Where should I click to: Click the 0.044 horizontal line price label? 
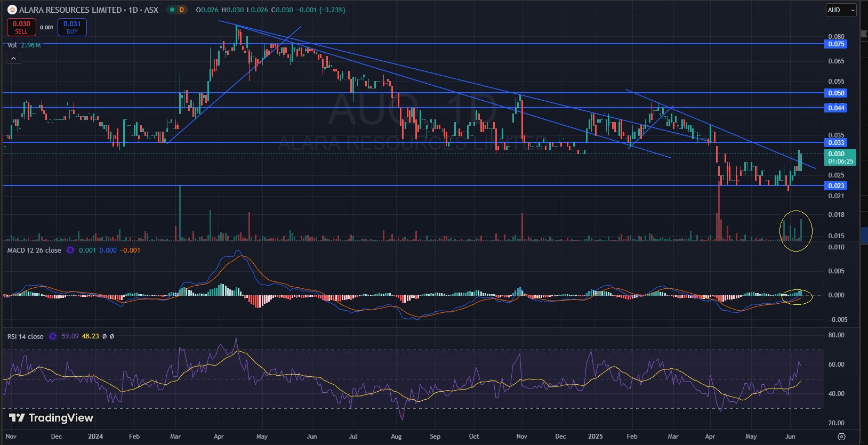click(836, 108)
